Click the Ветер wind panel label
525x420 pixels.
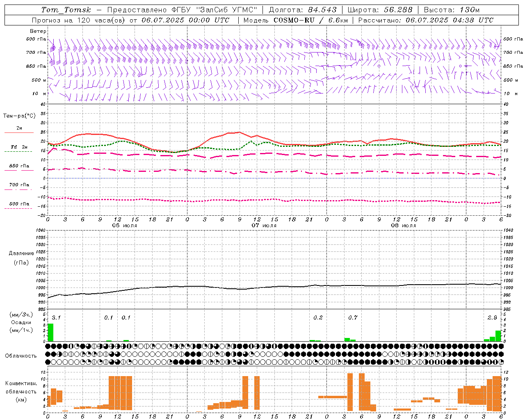38,31
